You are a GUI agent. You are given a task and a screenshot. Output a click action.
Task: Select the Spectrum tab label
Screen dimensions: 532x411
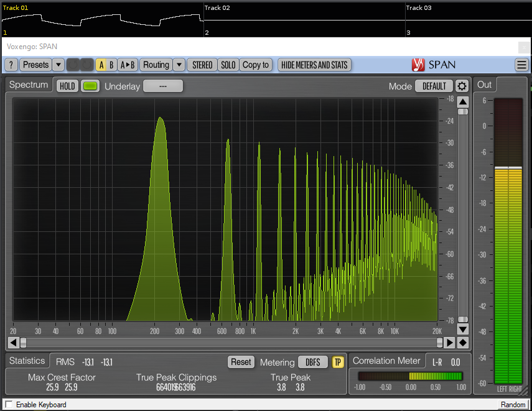coord(29,85)
